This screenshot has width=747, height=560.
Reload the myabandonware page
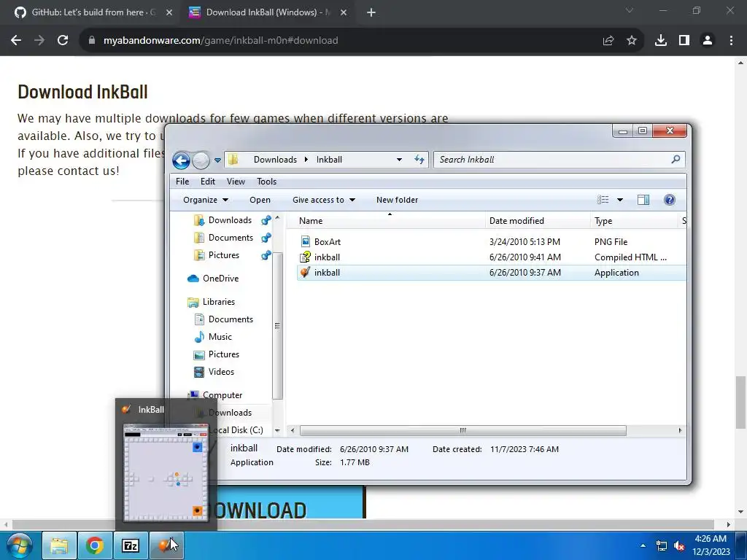click(x=63, y=41)
